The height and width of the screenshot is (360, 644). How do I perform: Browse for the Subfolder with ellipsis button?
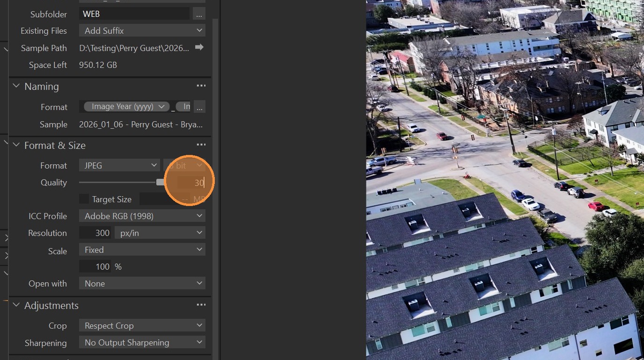pyautogui.click(x=199, y=14)
